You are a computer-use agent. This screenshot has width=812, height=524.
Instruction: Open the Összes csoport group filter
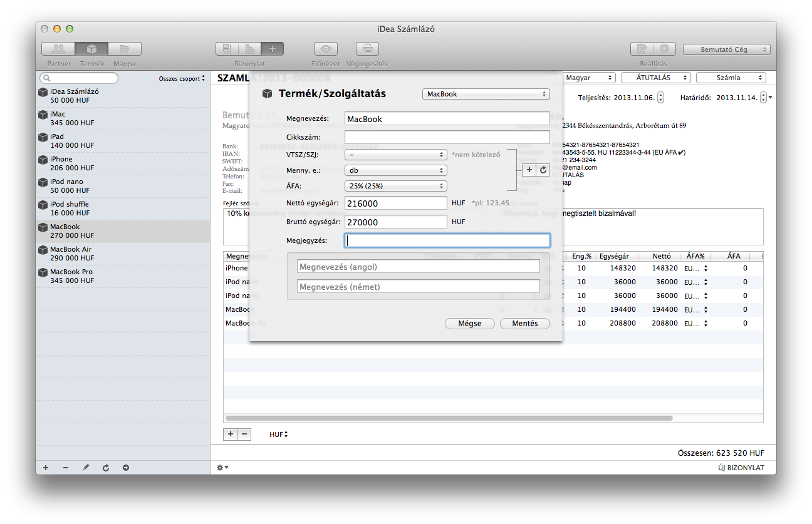[x=182, y=79]
